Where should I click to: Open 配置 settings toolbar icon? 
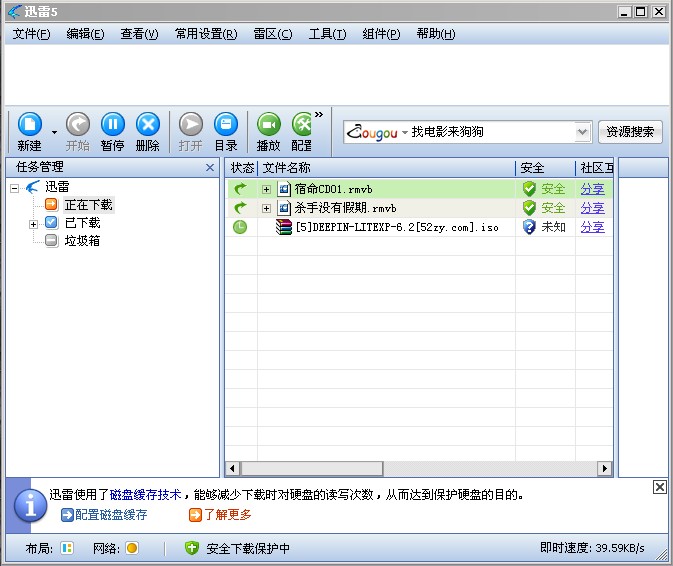click(302, 124)
